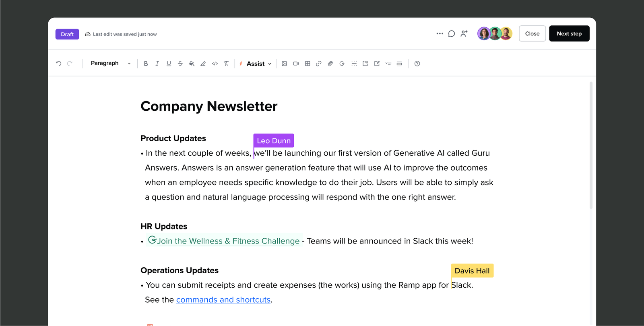Click the yellow collaborator avatar
The image size is (644, 326).
[x=506, y=34]
